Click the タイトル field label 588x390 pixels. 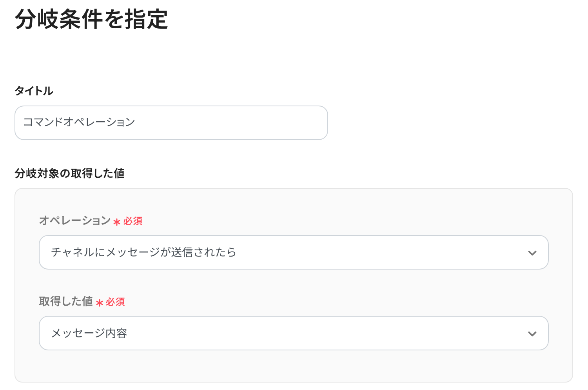click(34, 91)
